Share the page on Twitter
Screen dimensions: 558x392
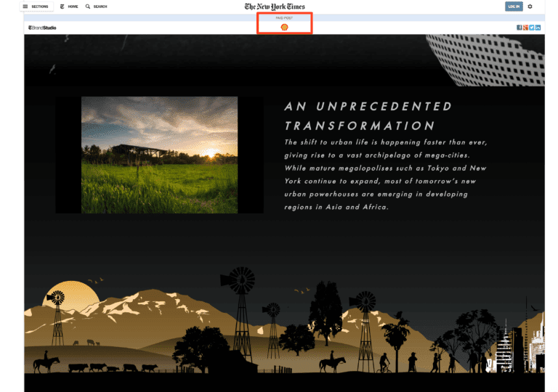(x=532, y=28)
